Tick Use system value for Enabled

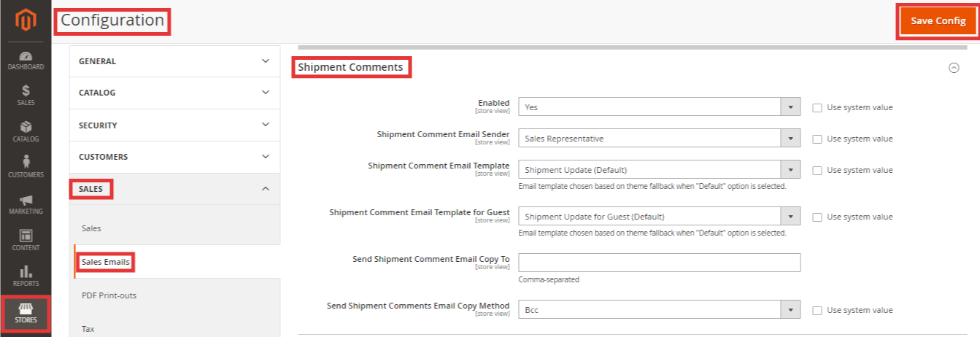(817, 107)
